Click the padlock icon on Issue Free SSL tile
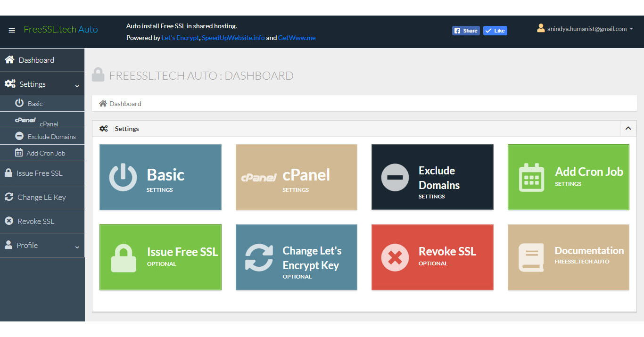The height and width of the screenshot is (337, 644). click(123, 257)
